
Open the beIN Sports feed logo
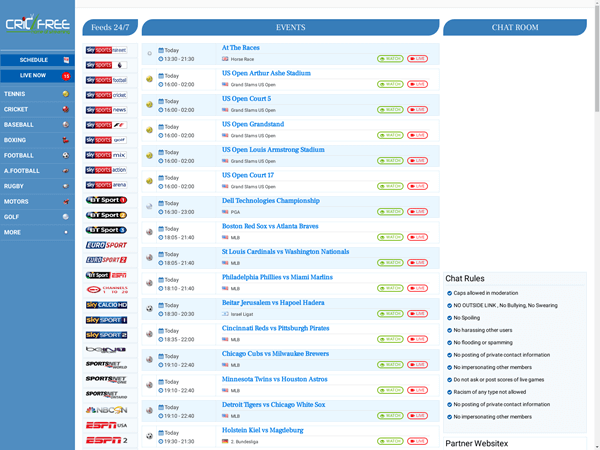tap(106, 350)
